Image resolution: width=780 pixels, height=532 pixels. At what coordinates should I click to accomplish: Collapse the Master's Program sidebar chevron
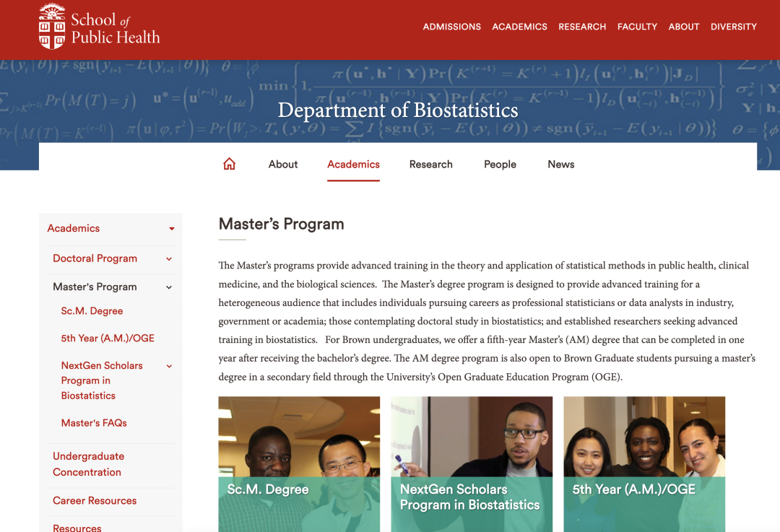169,287
